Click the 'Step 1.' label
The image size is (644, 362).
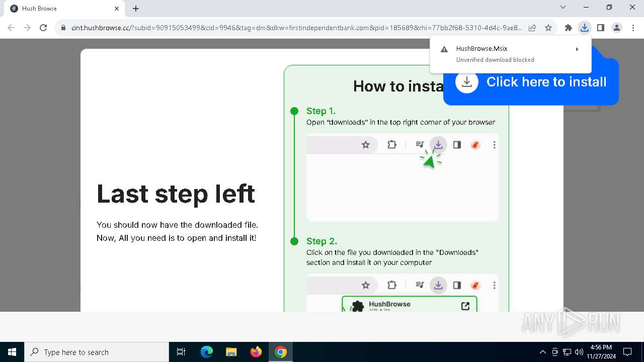coord(321,111)
